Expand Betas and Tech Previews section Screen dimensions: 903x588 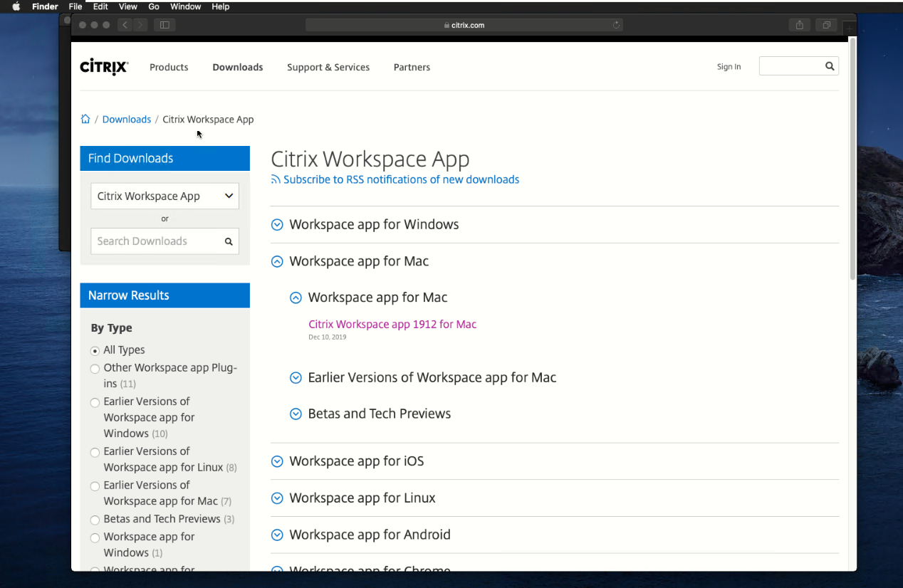pos(296,414)
